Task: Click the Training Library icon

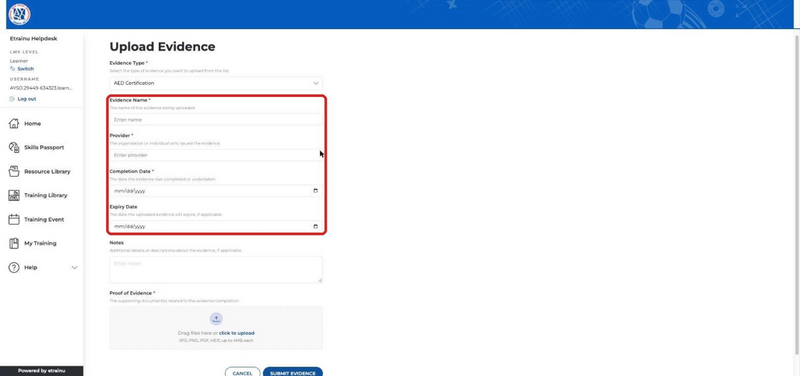Action: point(14,195)
